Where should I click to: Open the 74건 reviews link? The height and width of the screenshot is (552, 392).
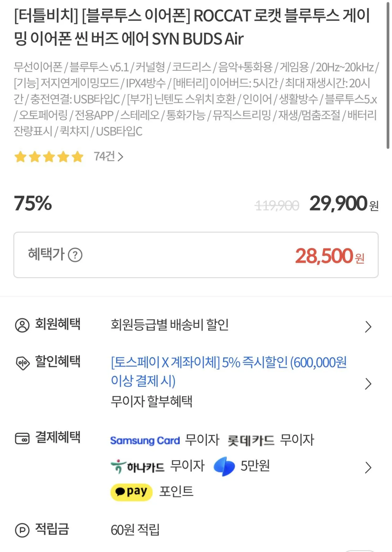[108, 157]
